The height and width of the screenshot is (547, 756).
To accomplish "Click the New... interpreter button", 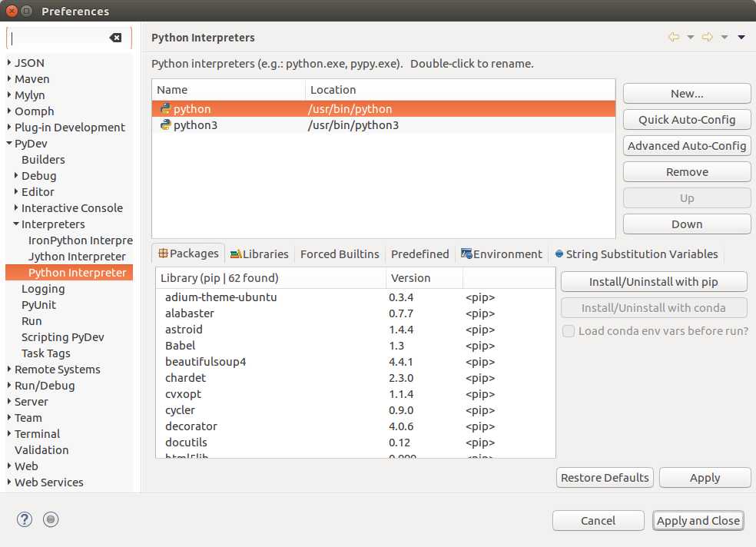I will click(687, 94).
